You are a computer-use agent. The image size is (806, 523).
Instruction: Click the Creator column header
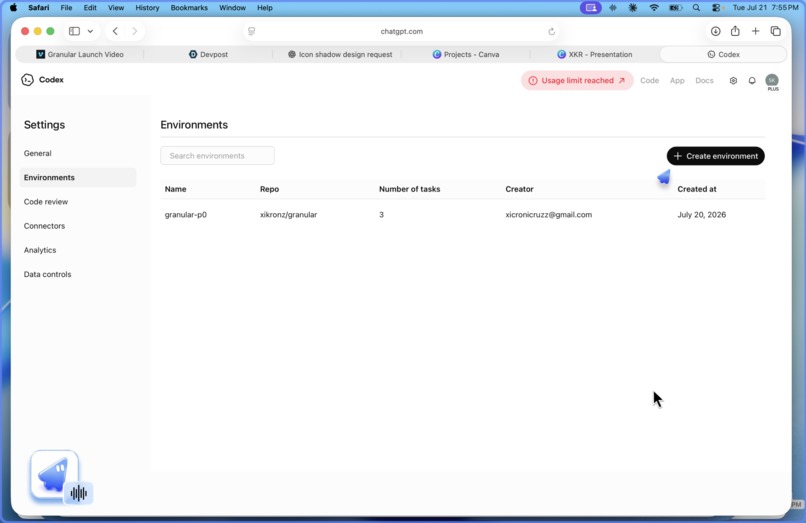[519, 189]
